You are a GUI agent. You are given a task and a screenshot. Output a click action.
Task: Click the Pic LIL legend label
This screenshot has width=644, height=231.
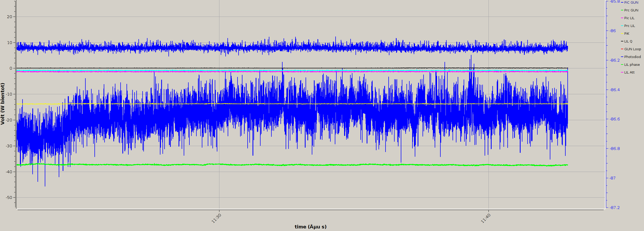[x=629, y=18]
